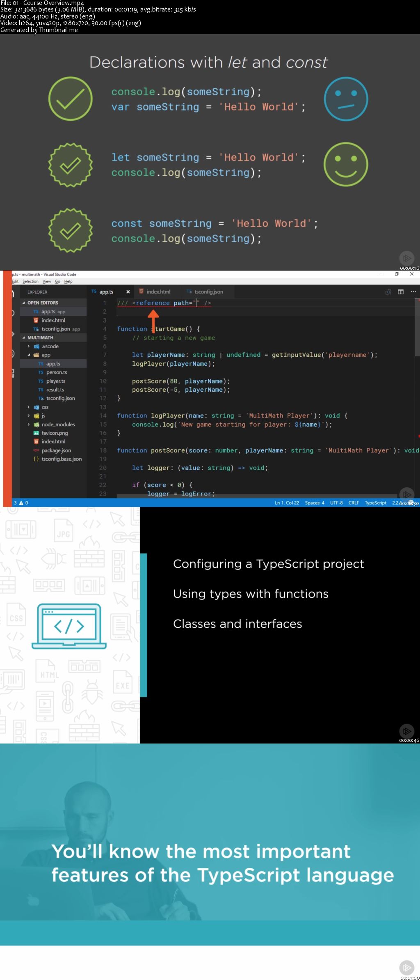
Task: Expand the .vscode folder
Action: 53,347
